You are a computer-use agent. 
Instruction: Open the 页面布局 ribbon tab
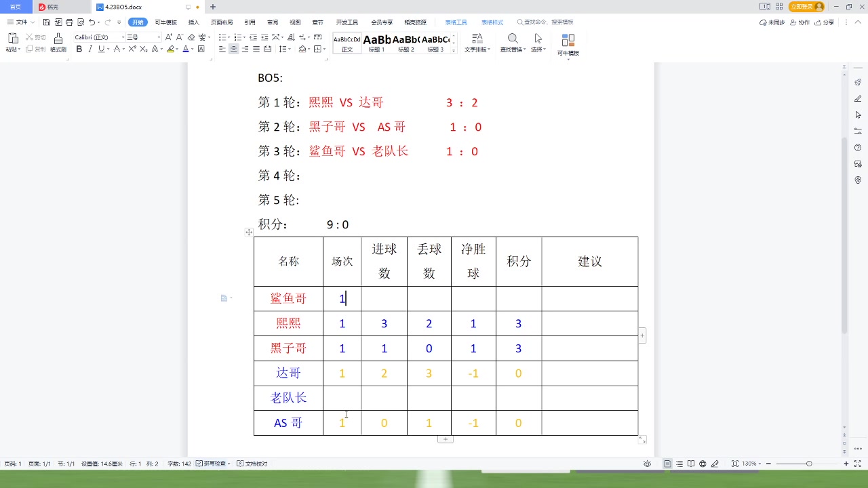tap(222, 22)
